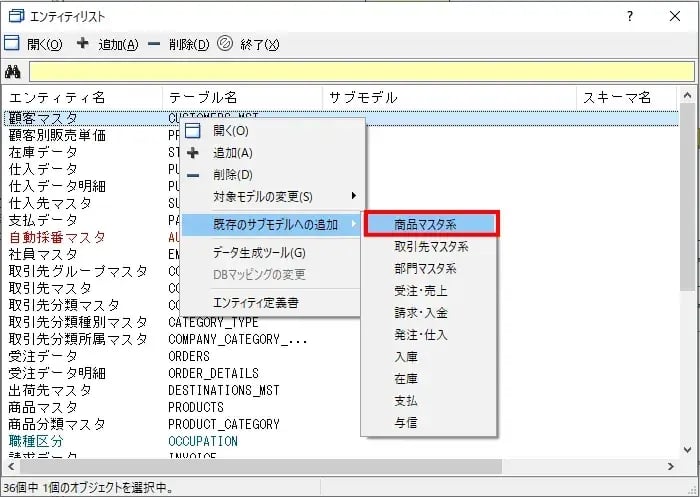Screen dimensions: 700x497
Task: Click the yellow search input field
Action: point(360,71)
